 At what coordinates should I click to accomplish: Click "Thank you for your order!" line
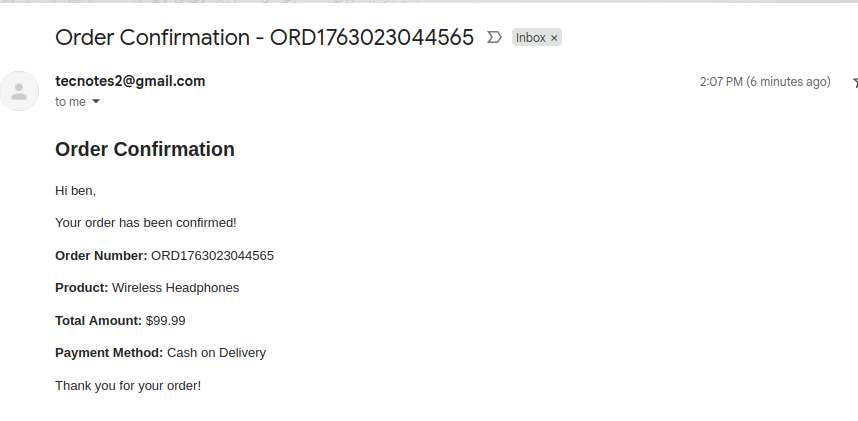click(x=128, y=385)
